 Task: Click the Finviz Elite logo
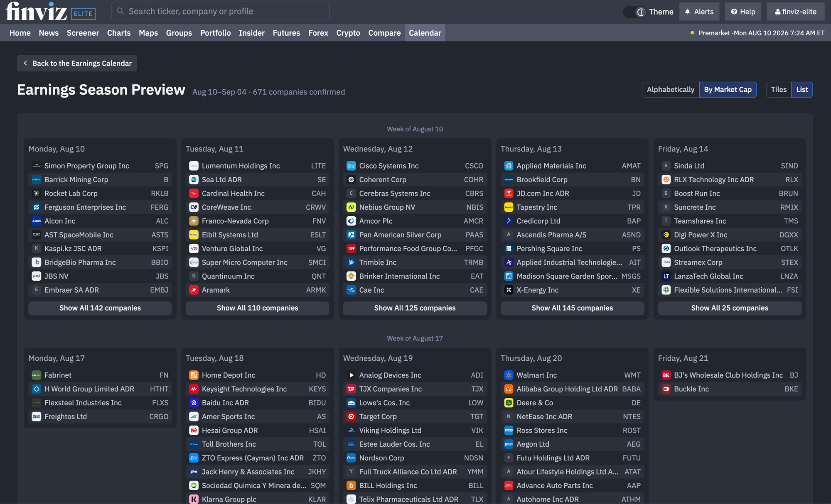[51, 11]
